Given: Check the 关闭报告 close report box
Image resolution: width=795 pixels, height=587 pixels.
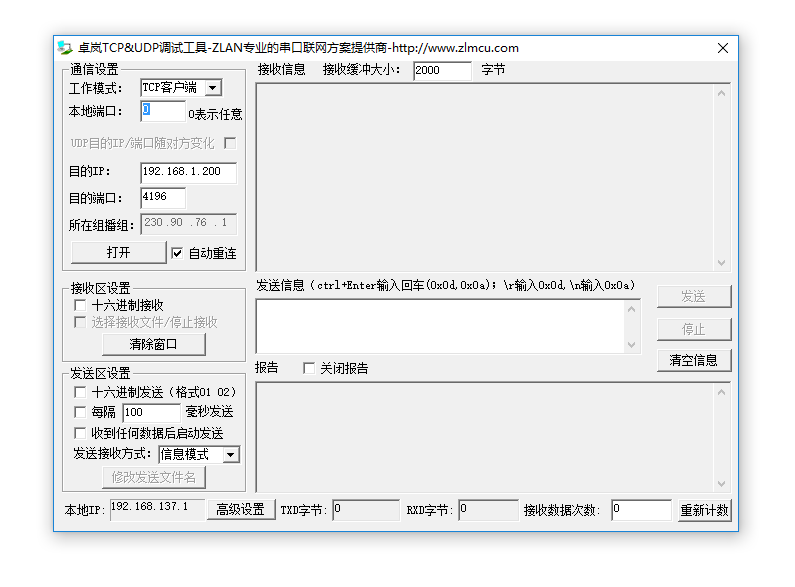Looking at the screenshot, I should (309, 368).
